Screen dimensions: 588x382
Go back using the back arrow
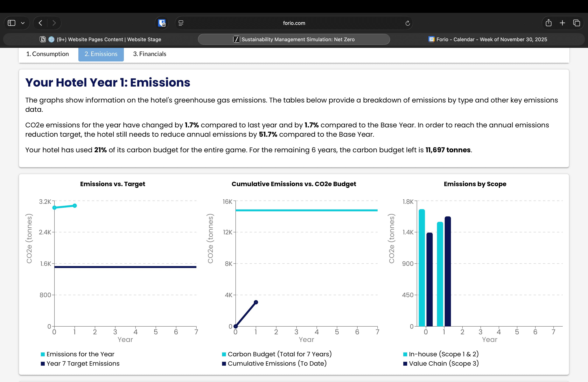[40, 23]
